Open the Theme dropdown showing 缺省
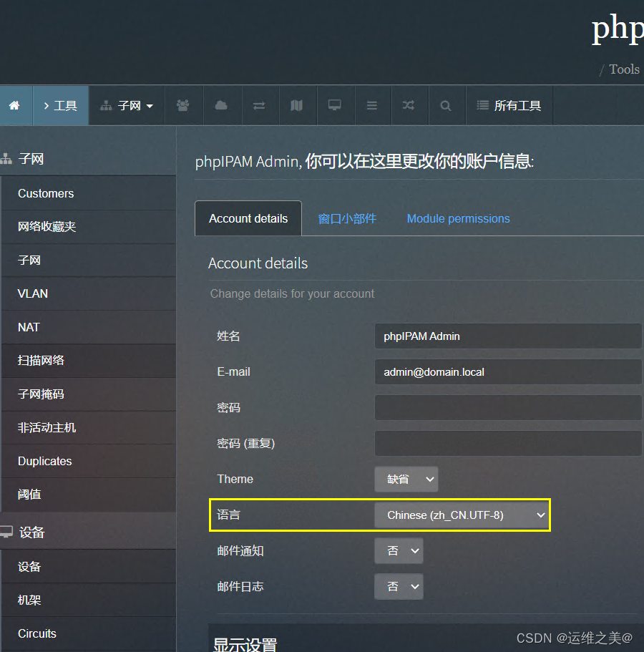The height and width of the screenshot is (652, 644). pos(406,479)
